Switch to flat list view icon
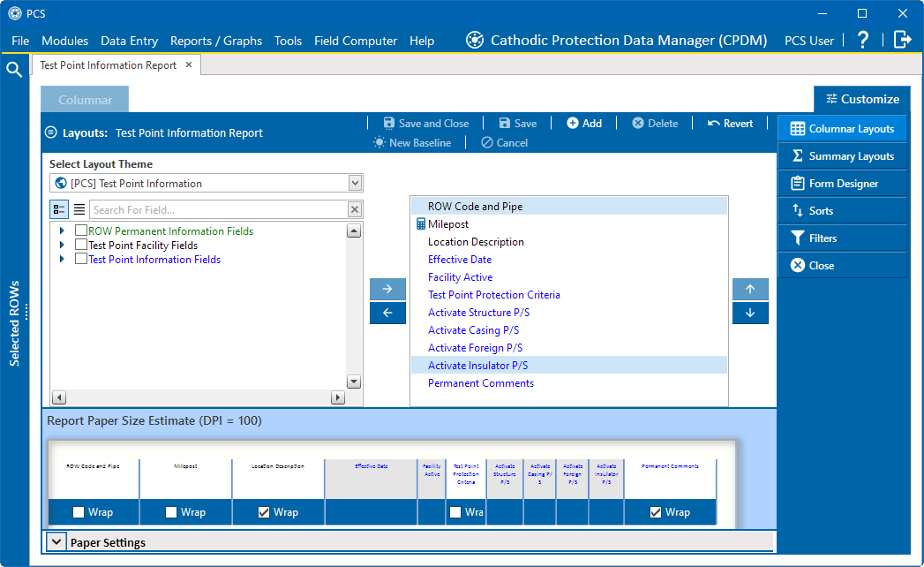This screenshot has width=924, height=567. point(79,209)
